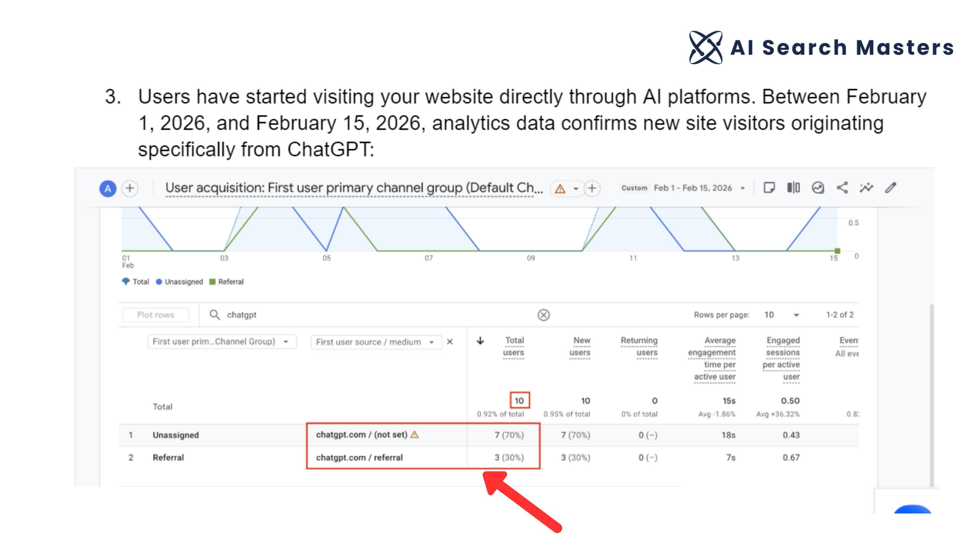Screen dimensions: 980x551
Task: Remove secondary dimension with the X
Action: (450, 342)
